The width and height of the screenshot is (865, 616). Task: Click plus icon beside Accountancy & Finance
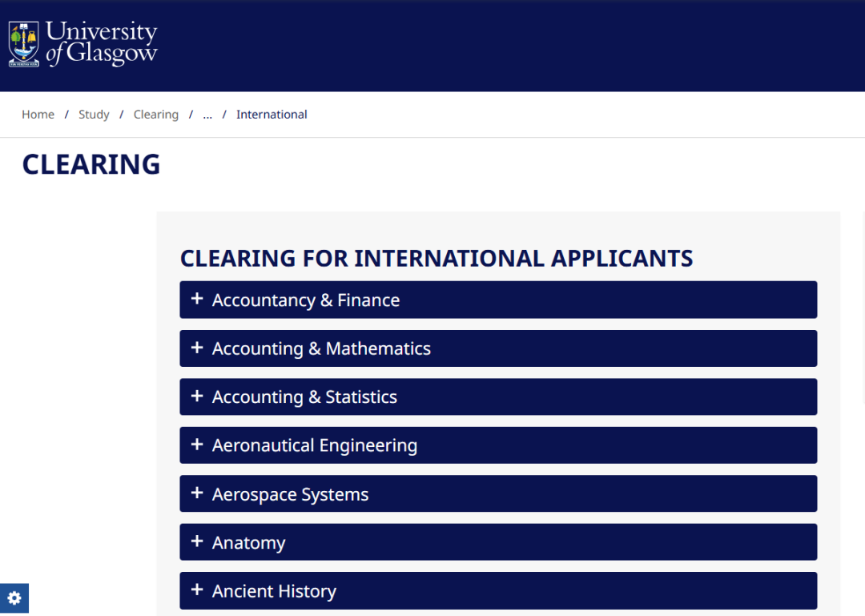coord(197,299)
